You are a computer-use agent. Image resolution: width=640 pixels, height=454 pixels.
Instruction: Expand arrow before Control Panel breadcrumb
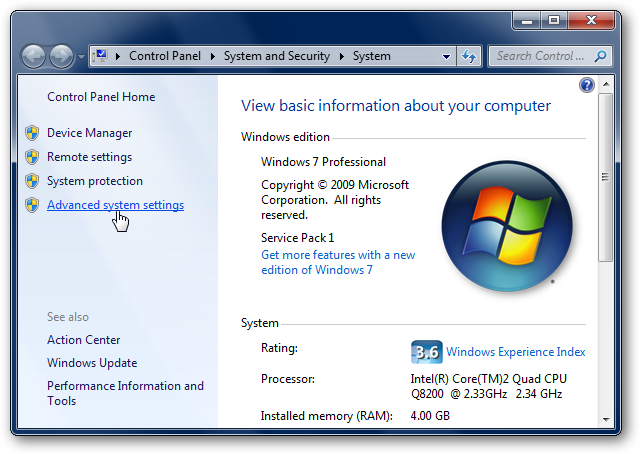point(118,56)
